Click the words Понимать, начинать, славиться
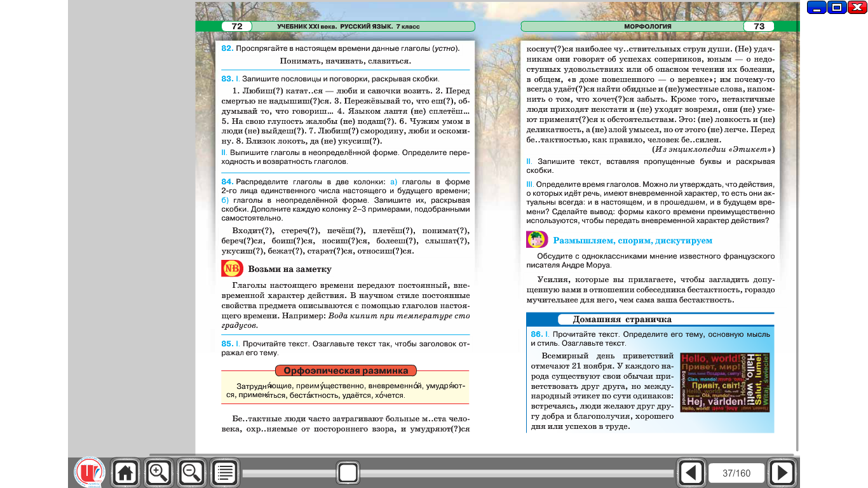Image resolution: width=868 pixels, height=488 pixels. (345, 61)
